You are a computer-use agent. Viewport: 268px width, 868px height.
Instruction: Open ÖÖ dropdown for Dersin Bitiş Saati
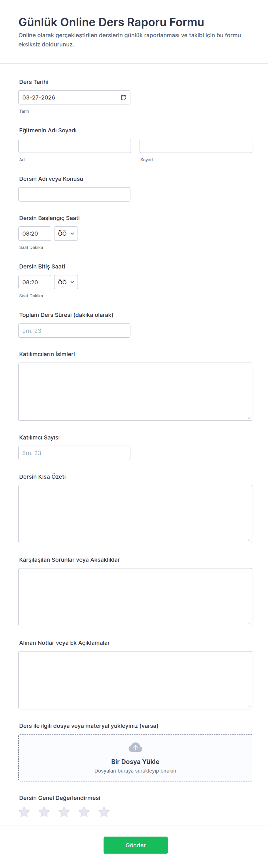click(66, 282)
